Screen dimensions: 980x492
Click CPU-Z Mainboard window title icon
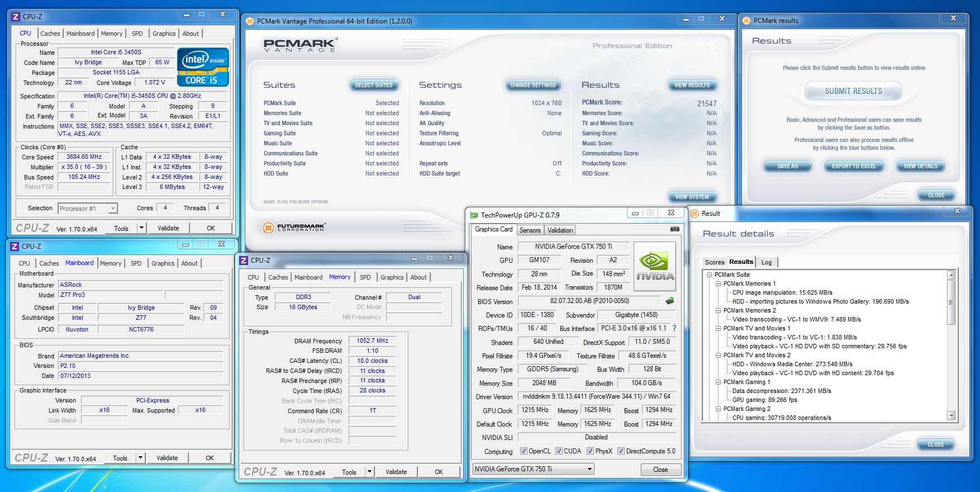point(15,247)
